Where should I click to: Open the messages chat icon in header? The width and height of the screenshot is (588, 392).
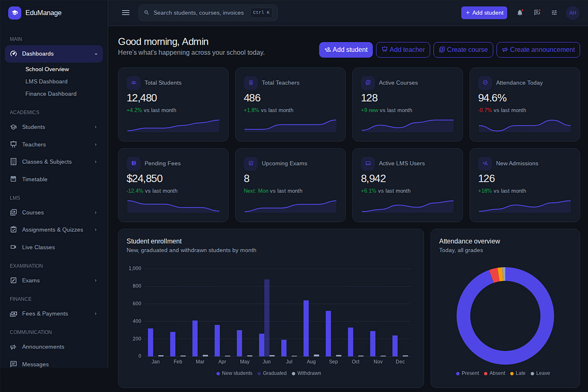(x=537, y=13)
